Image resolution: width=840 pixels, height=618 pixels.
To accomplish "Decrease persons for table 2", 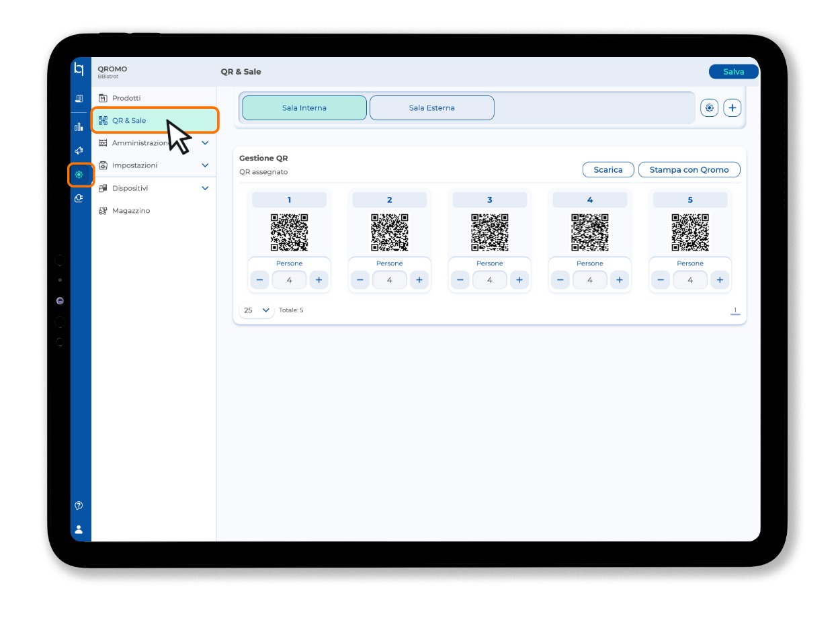I will click(x=360, y=280).
